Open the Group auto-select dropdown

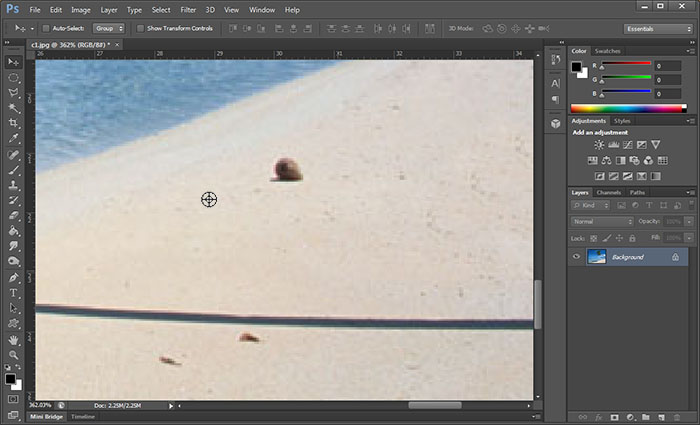pyautogui.click(x=109, y=29)
